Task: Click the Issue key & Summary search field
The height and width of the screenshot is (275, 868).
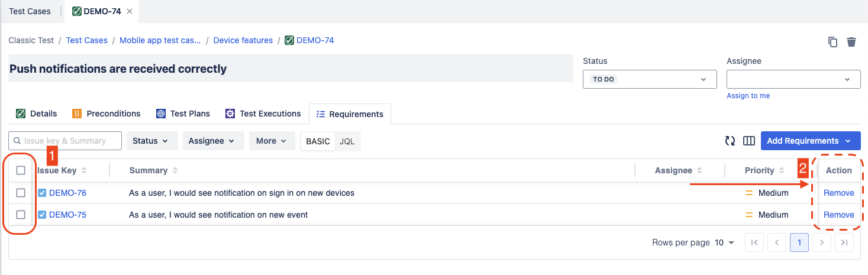Action: (65, 141)
